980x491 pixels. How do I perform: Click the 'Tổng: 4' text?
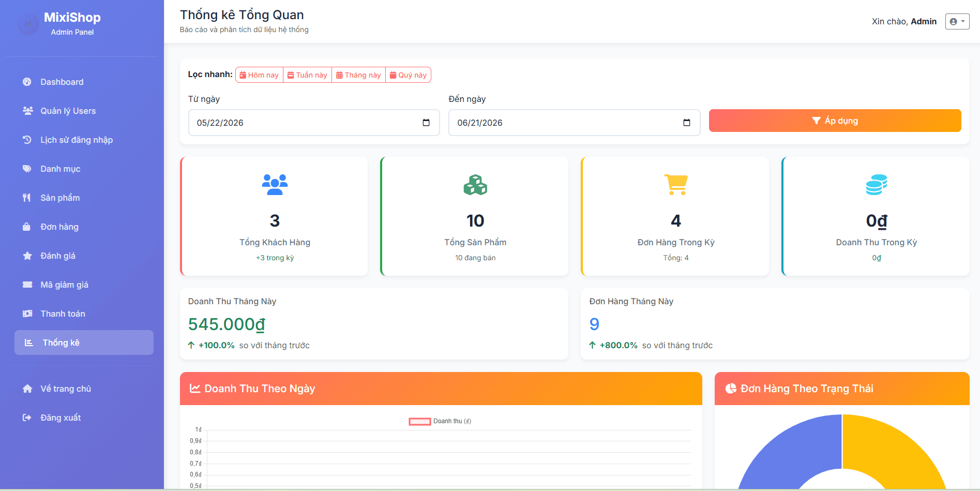pyautogui.click(x=676, y=258)
